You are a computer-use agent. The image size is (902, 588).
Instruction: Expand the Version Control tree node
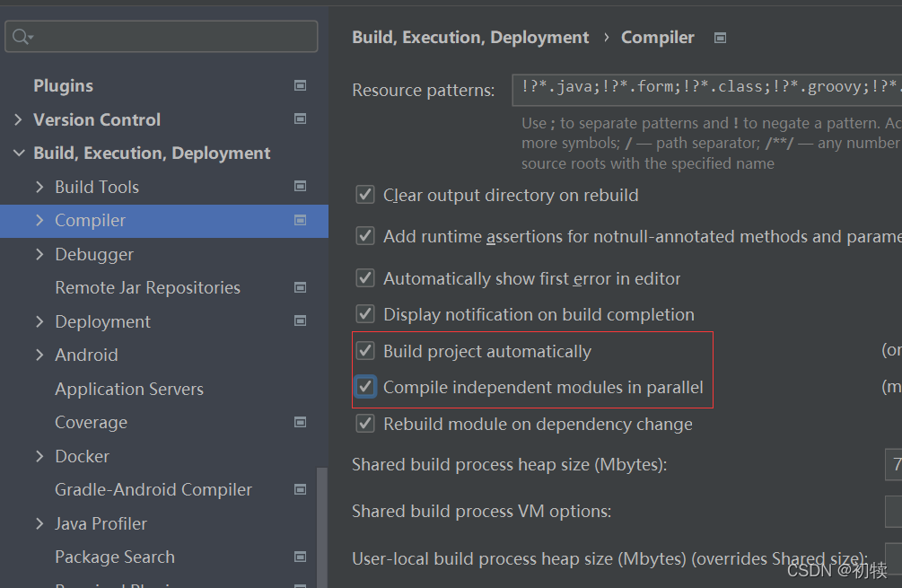[18, 119]
